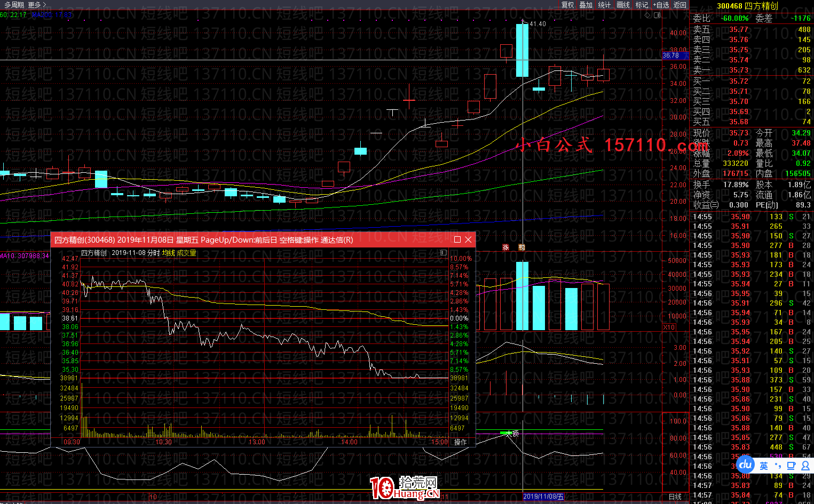Click the 操作 button in the popup
This screenshot has width=814, height=504.
click(460, 442)
